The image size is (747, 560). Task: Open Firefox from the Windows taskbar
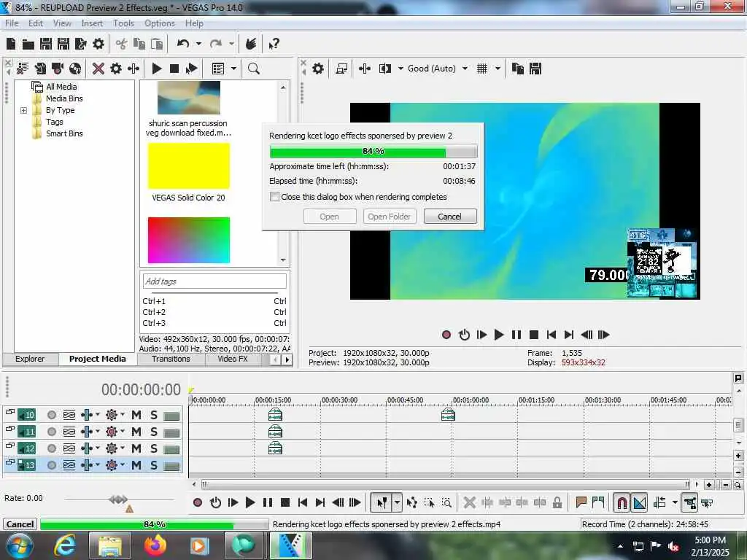coord(155,545)
